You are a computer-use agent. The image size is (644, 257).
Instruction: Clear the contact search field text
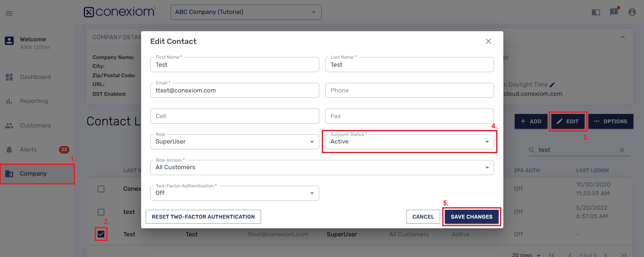[x=622, y=150]
